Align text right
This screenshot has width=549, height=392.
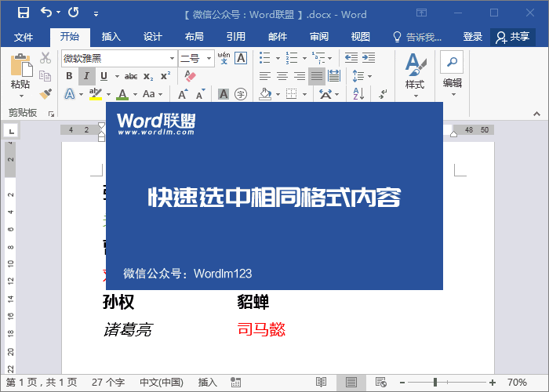coord(300,76)
